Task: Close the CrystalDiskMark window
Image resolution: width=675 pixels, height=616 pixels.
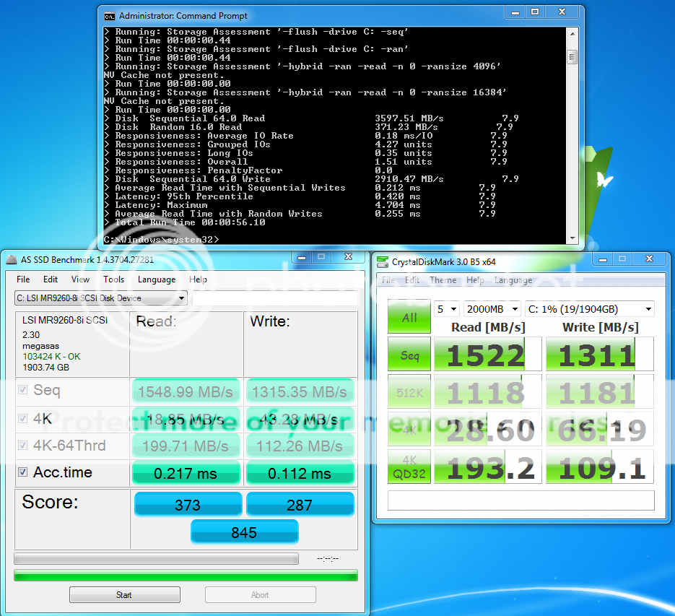Action: tap(650, 259)
